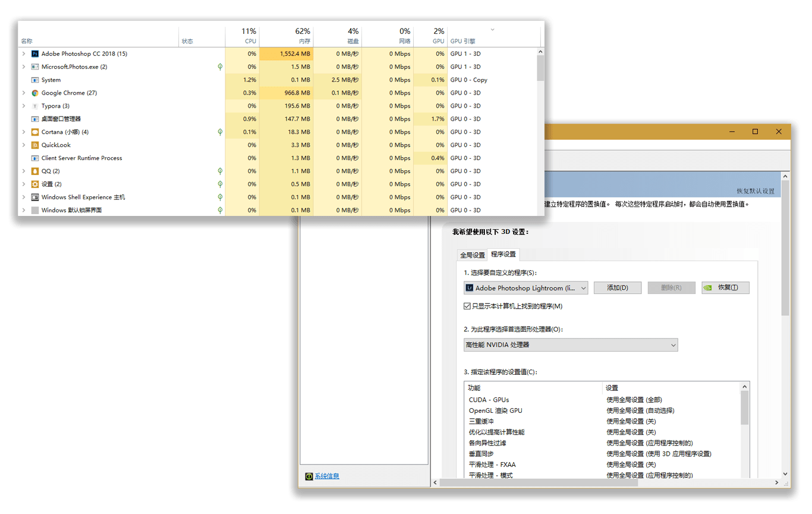Expand the Cortana (小娜) process group
The width and height of the screenshot is (812, 514).
[24, 132]
